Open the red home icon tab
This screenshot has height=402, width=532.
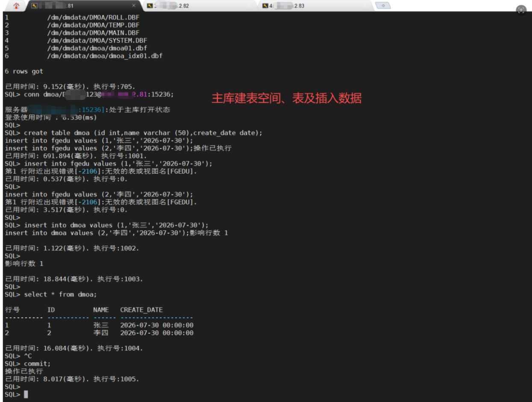16,6
